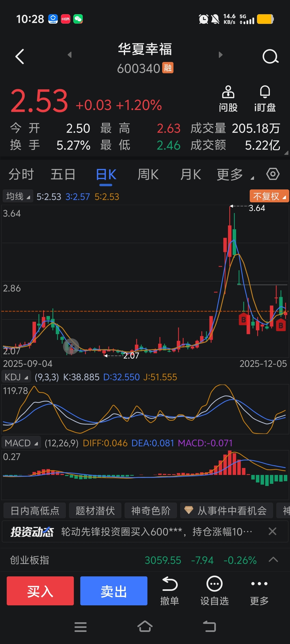Tap the blue 卖出 button

tap(114, 591)
